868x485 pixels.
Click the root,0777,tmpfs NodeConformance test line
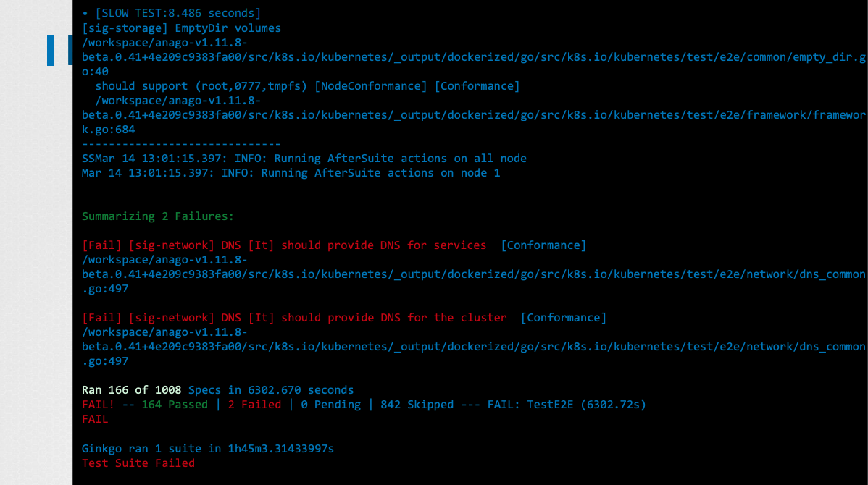coord(307,85)
